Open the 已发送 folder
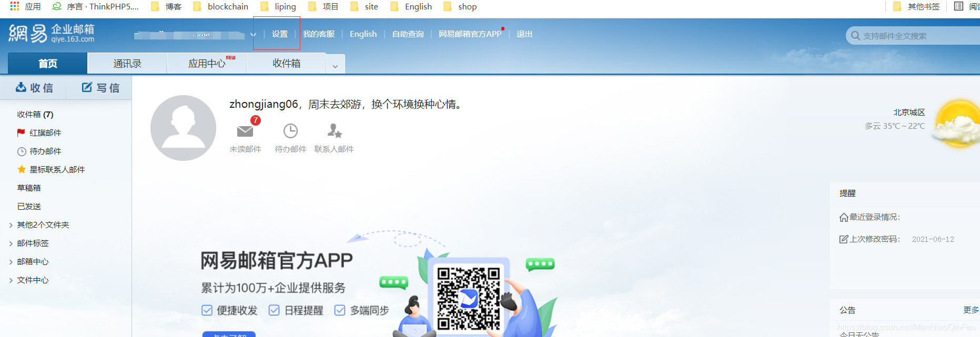The image size is (980, 337). 29,207
